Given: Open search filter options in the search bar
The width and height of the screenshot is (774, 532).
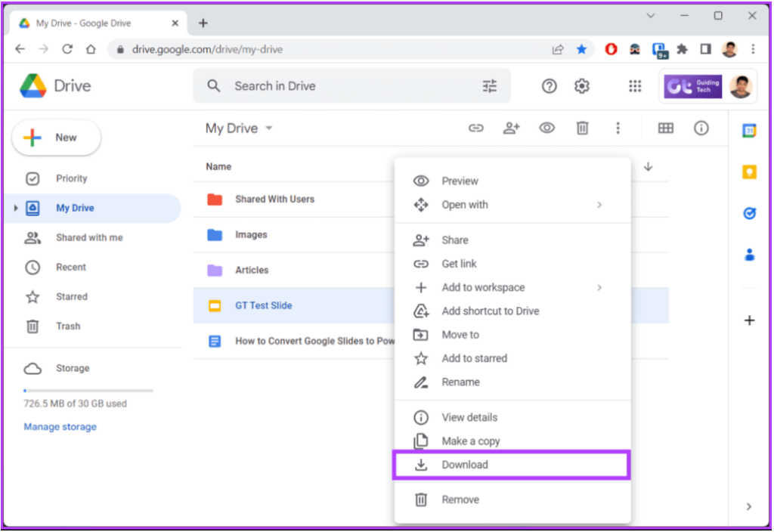Looking at the screenshot, I should coord(489,86).
